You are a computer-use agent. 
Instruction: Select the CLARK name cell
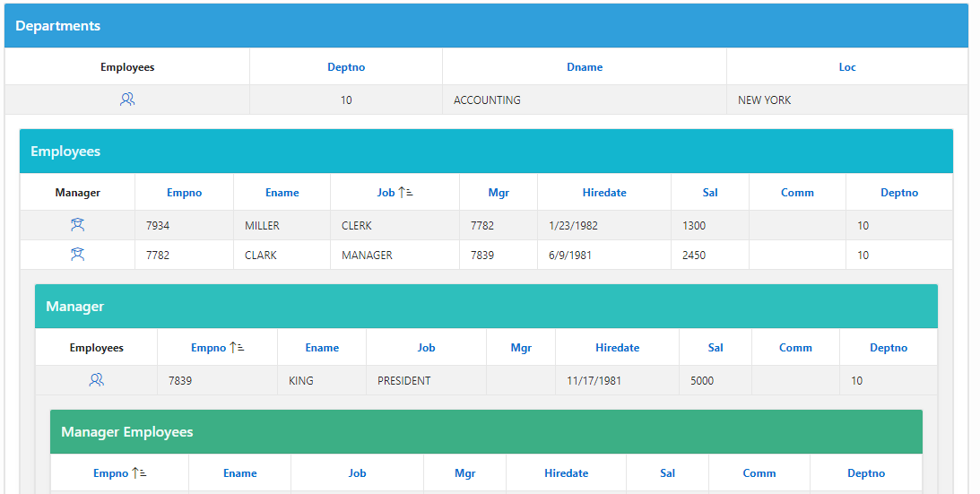tap(282, 255)
